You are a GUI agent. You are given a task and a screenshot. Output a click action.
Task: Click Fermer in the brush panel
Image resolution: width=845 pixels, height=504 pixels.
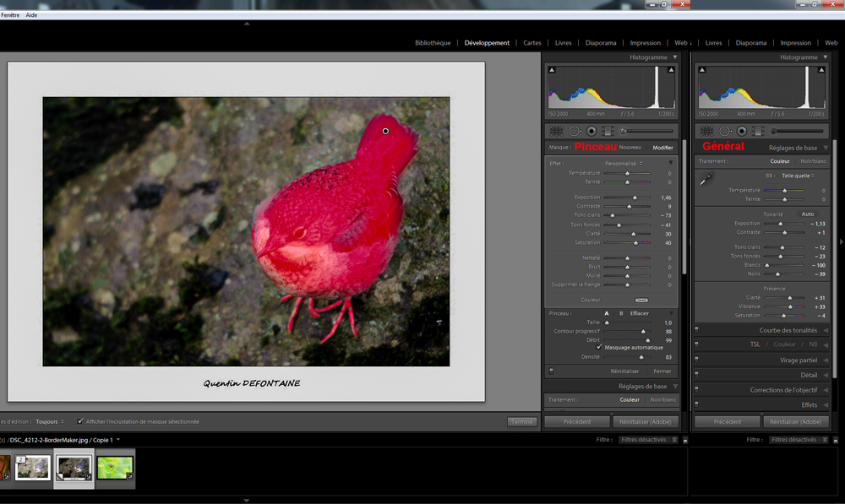[662, 371]
